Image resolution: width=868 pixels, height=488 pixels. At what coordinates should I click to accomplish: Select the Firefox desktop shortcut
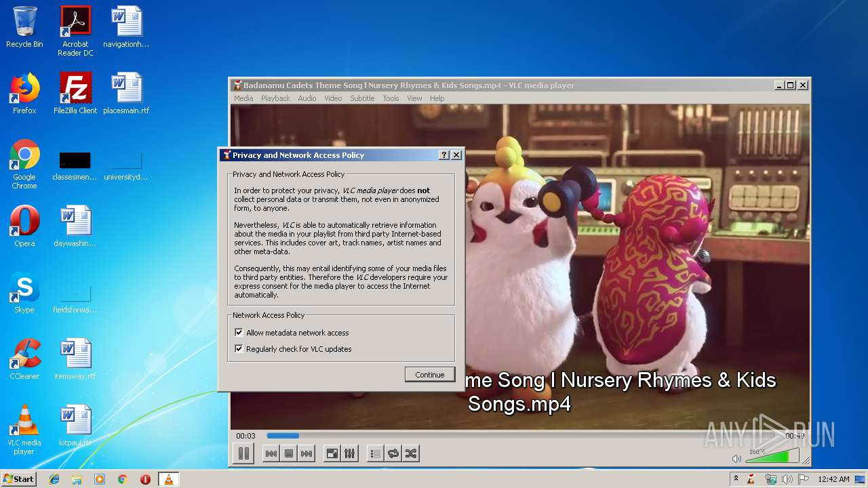coord(24,93)
